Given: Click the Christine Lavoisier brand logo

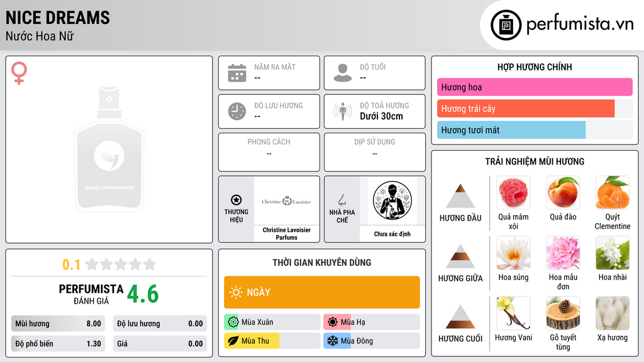Looking at the screenshot, I should [286, 201].
